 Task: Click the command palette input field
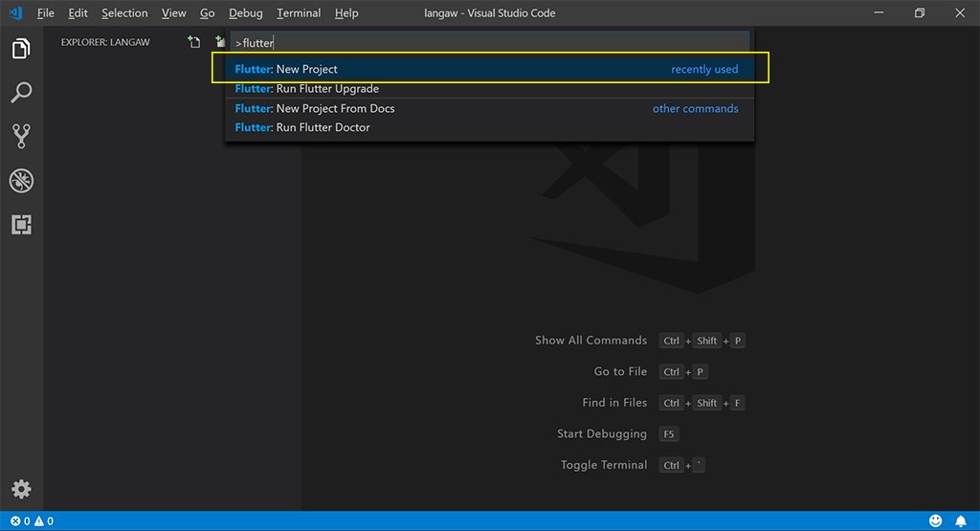pos(488,43)
